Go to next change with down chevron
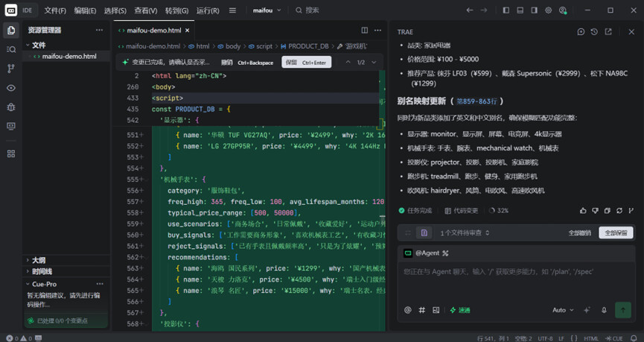The width and height of the screenshot is (644, 342). [374, 62]
